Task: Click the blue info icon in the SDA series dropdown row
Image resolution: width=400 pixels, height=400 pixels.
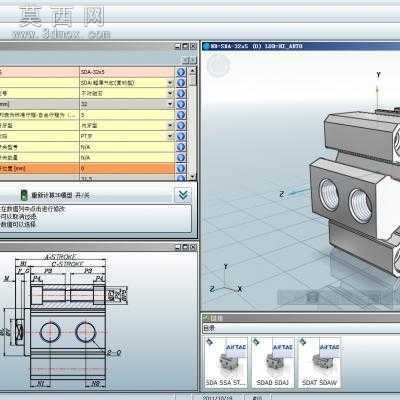Action: point(181,83)
